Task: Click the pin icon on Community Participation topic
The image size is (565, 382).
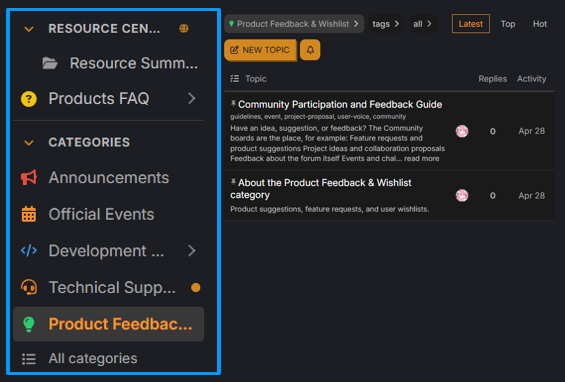Action: click(233, 104)
